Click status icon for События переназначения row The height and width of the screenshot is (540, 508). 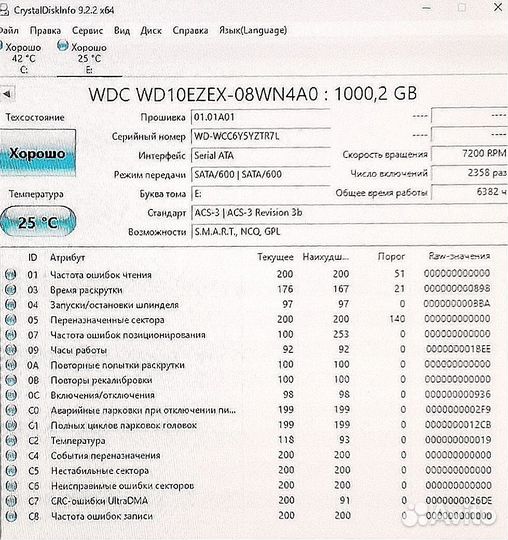click(x=11, y=456)
